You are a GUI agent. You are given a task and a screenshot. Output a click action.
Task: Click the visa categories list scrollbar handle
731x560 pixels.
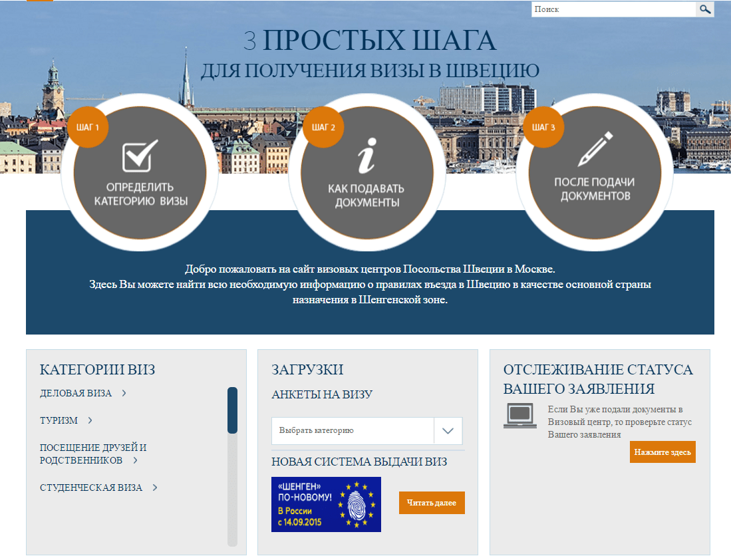tap(232, 410)
